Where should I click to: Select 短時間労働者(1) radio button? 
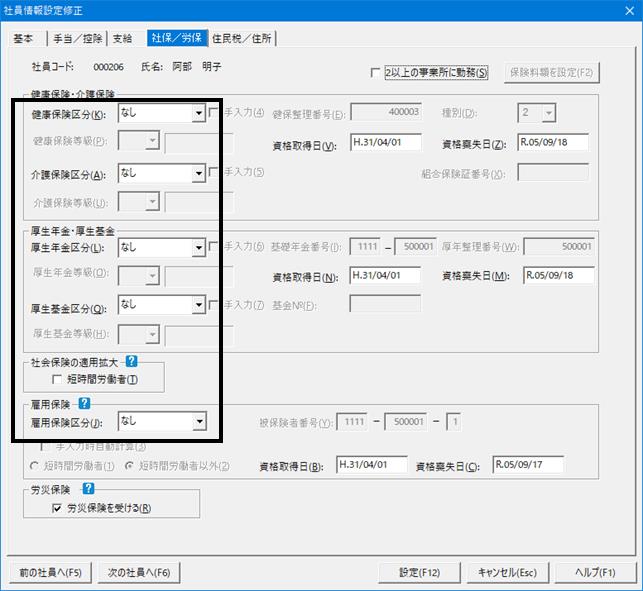34,466
